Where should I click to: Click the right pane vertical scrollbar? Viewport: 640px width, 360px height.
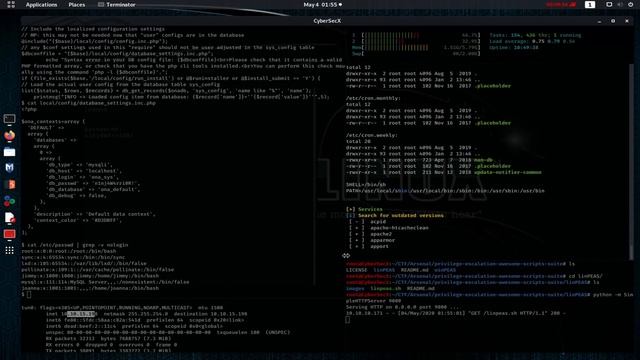click(x=631, y=161)
